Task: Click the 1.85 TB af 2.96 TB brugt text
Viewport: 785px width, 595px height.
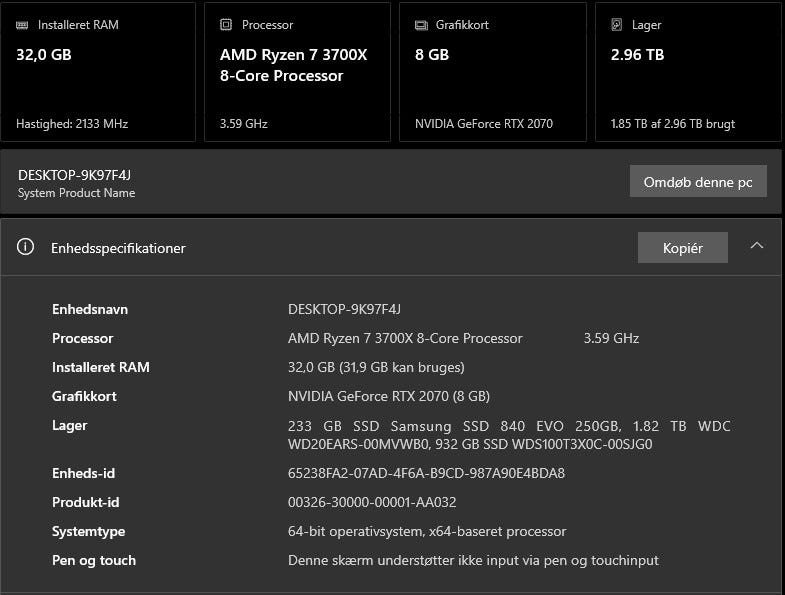Action: (x=672, y=124)
